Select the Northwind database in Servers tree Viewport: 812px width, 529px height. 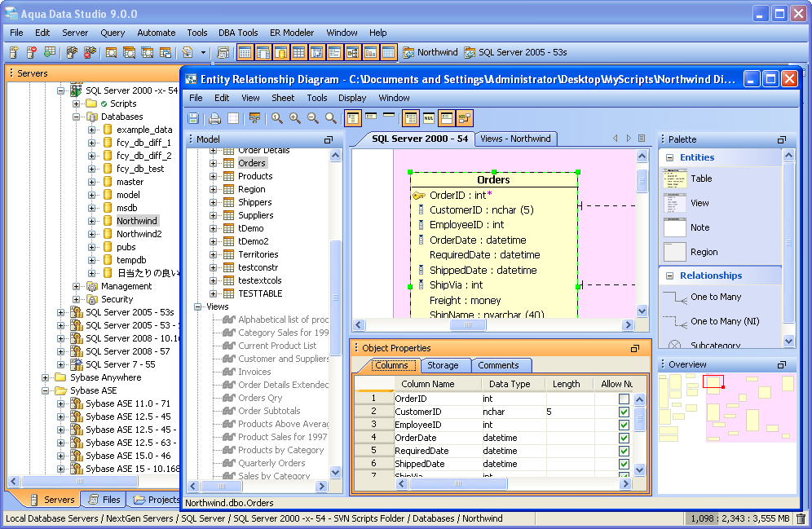(x=136, y=221)
